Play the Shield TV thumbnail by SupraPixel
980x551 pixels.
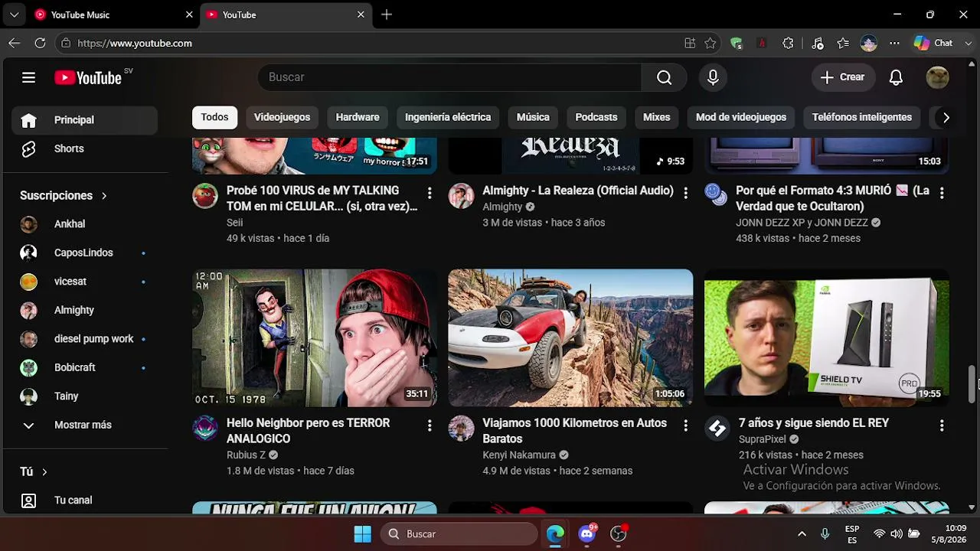[827, 337]
